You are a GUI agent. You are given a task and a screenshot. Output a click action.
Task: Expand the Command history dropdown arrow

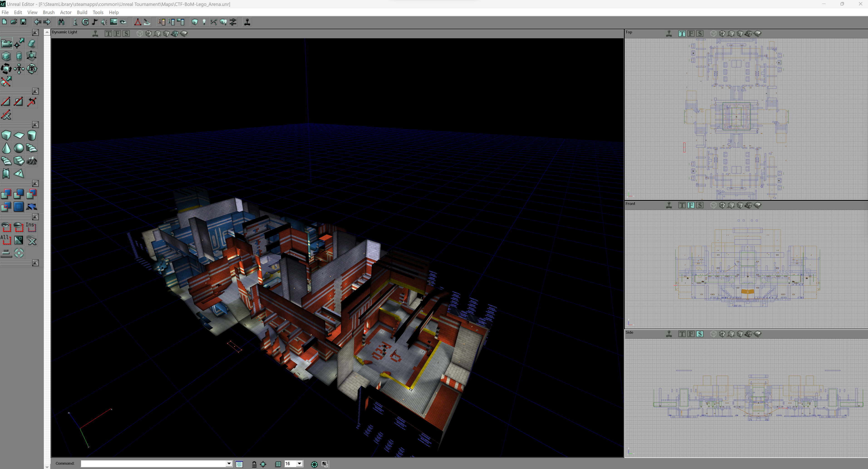point(229,464)
